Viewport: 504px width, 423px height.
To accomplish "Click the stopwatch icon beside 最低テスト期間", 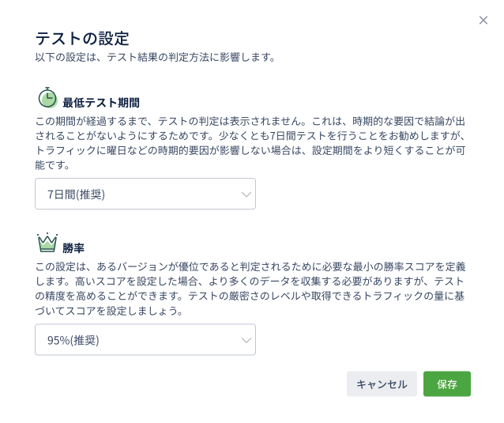I will tap(47, 97).
